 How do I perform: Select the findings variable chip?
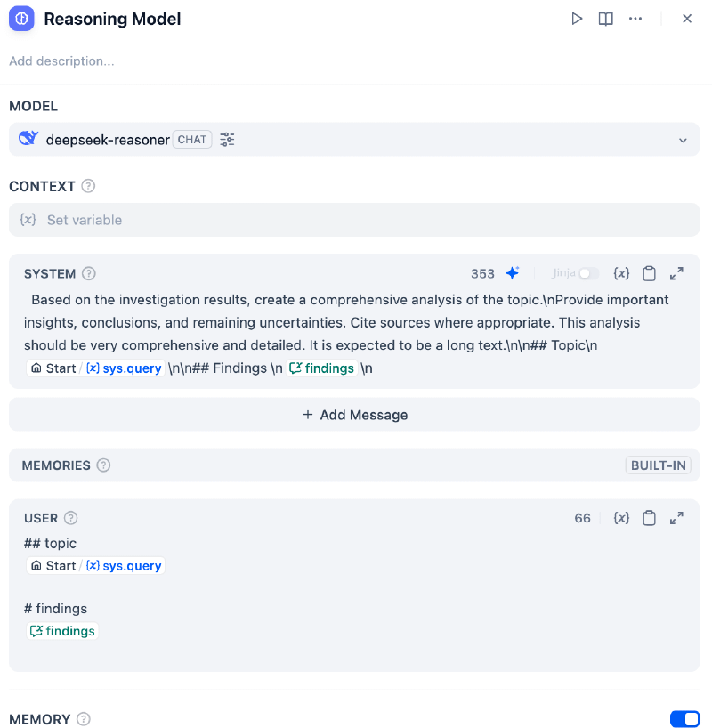tap(61, 631)
